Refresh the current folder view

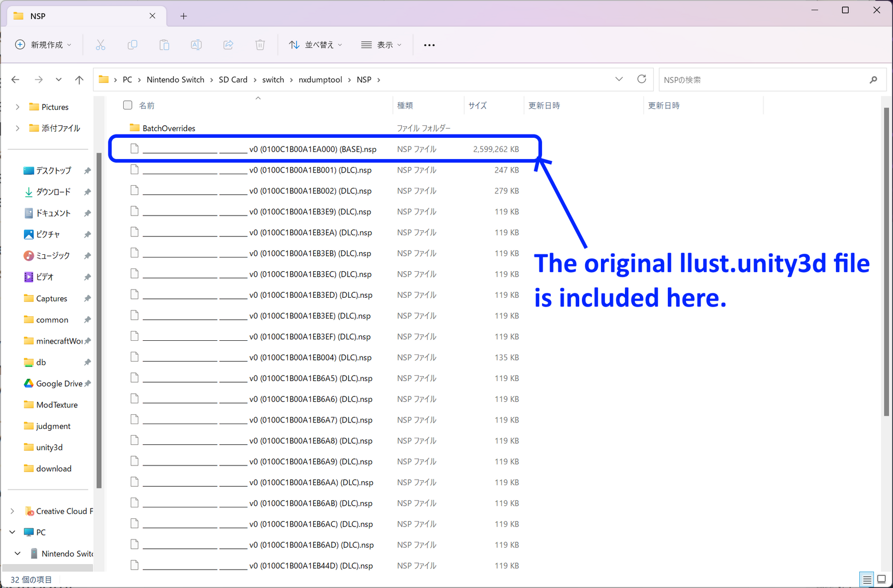[641, 79]
